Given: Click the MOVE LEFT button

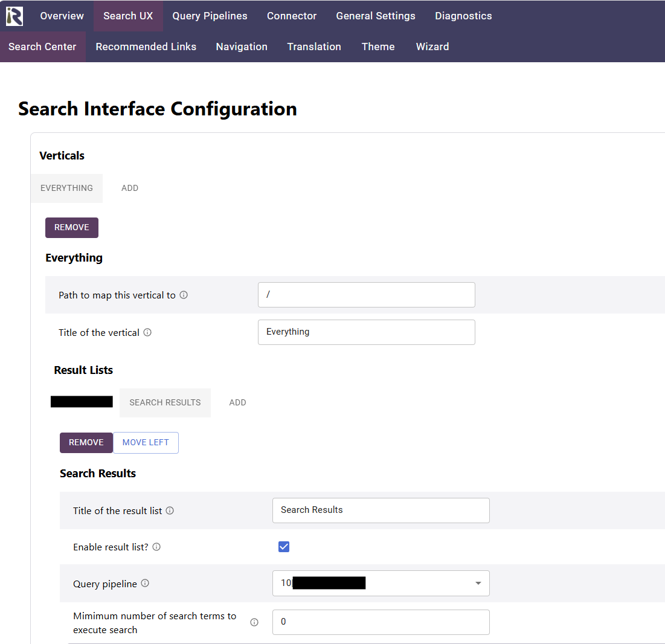Looking at the screenshot, I should tap(146, 442).
